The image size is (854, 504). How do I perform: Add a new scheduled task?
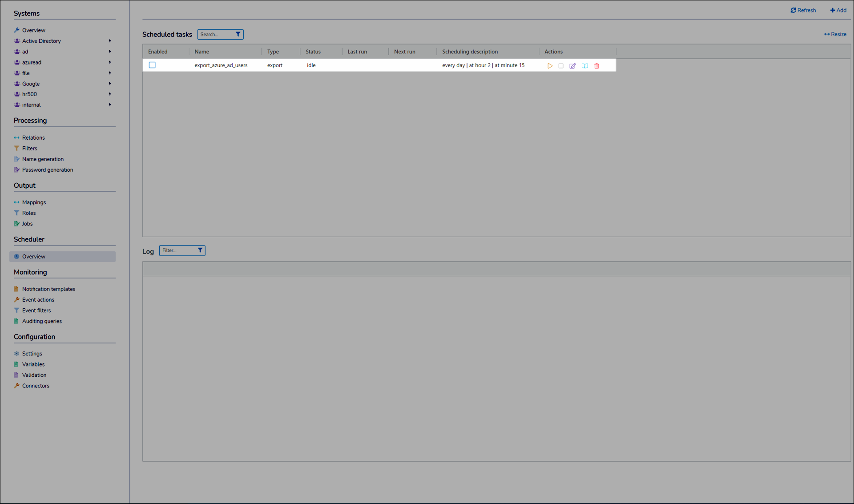pos(838,10)
